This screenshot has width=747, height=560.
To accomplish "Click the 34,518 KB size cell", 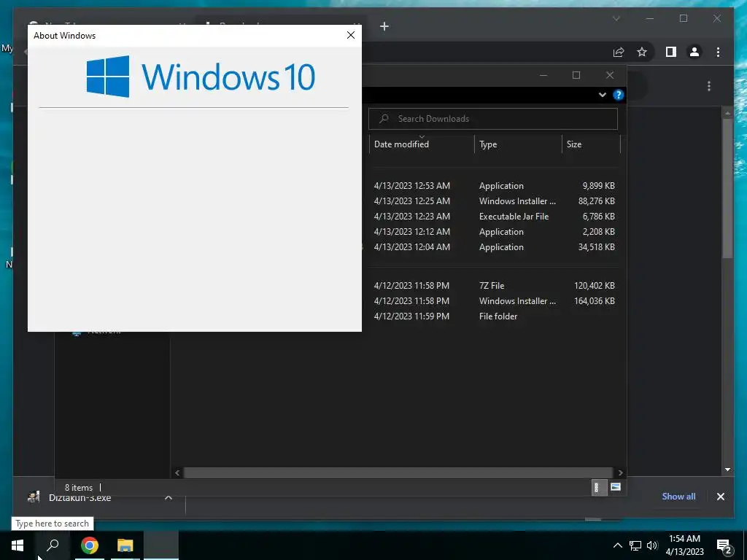I will (x=597, y=246).
